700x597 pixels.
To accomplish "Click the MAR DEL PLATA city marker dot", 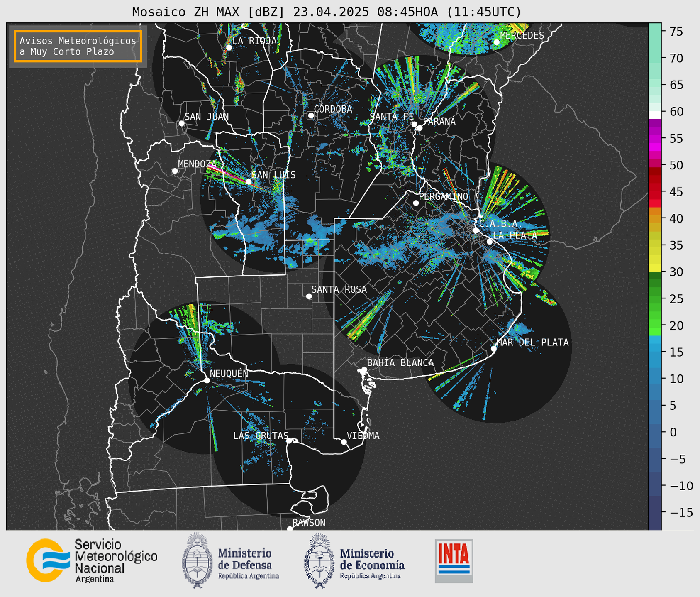I will coord(494,349).
